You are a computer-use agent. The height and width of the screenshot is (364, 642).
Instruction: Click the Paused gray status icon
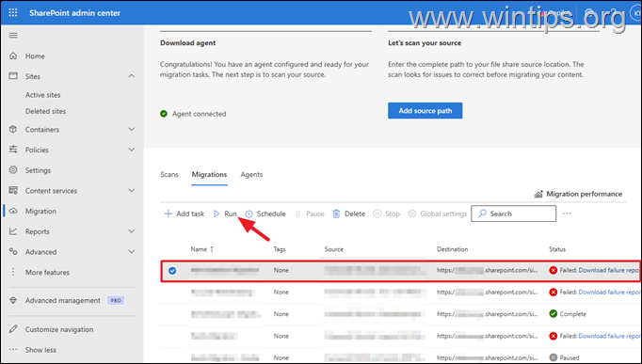pyautogui.click(x=554, y=357)
